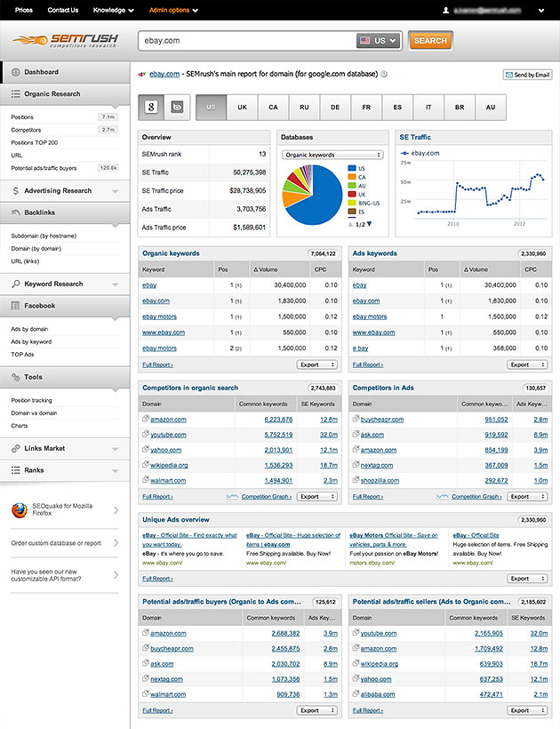This screenshot has height=729, width=560.
Task: Click the Advertising Research dollar icon
Action: click(x=16, y=190)
